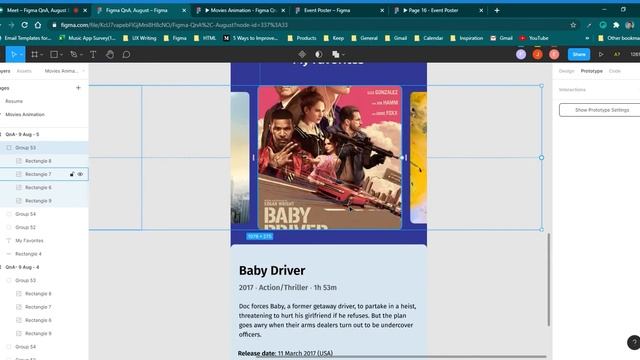Switch to Page 16 - Event Poster tab

tap(438, 10)
